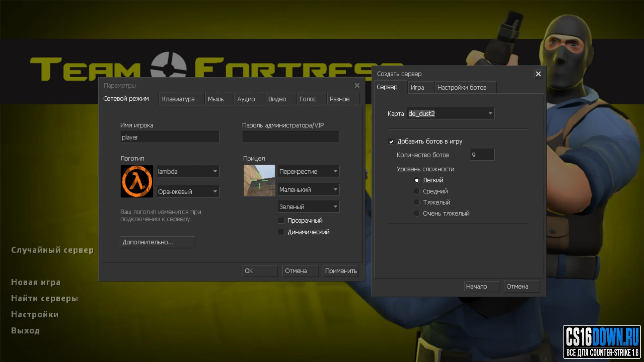Click OK in the Параметры dialog

(x=260, y=271)
